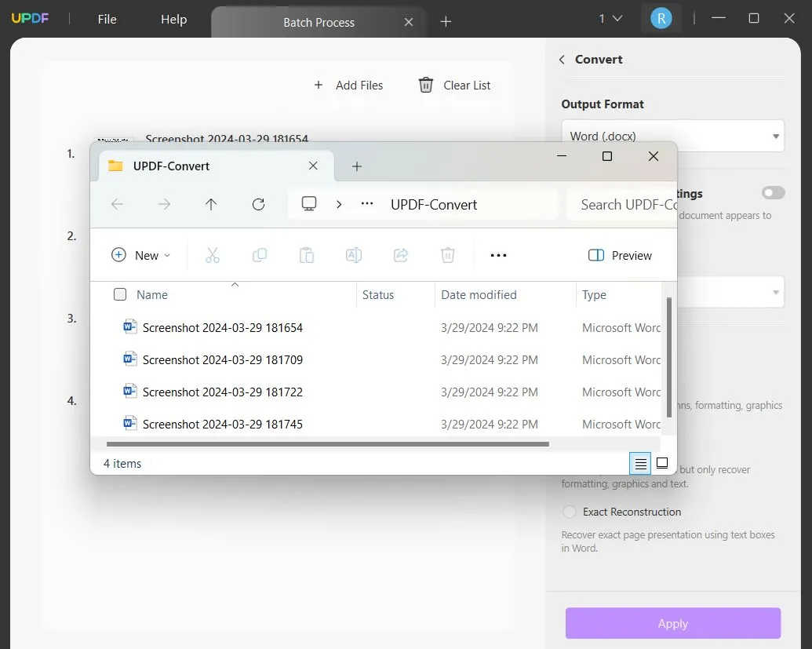Select the Batch Process tab
Viewport: 812px width, 649px height.
tap(319, 22)
